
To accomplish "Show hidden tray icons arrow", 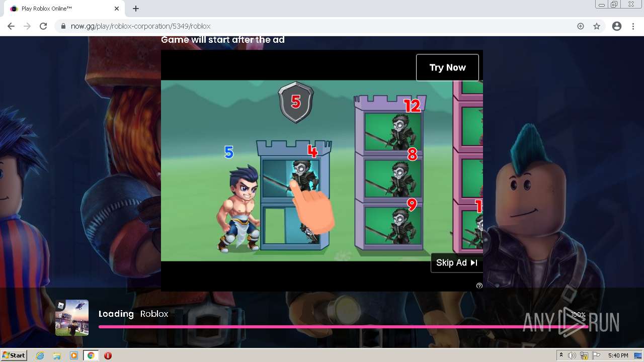I will pyautogui.click(x=561, y=355).
